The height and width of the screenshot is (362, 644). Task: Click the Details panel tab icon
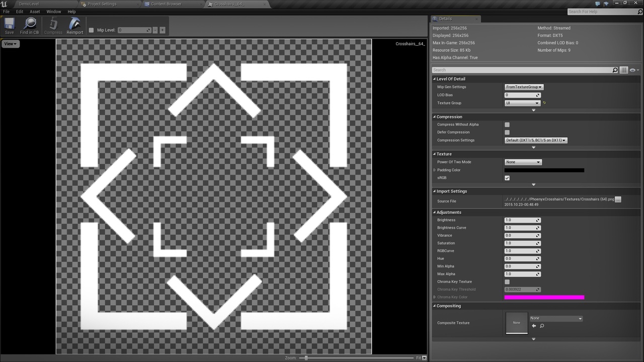pos(435,19)
